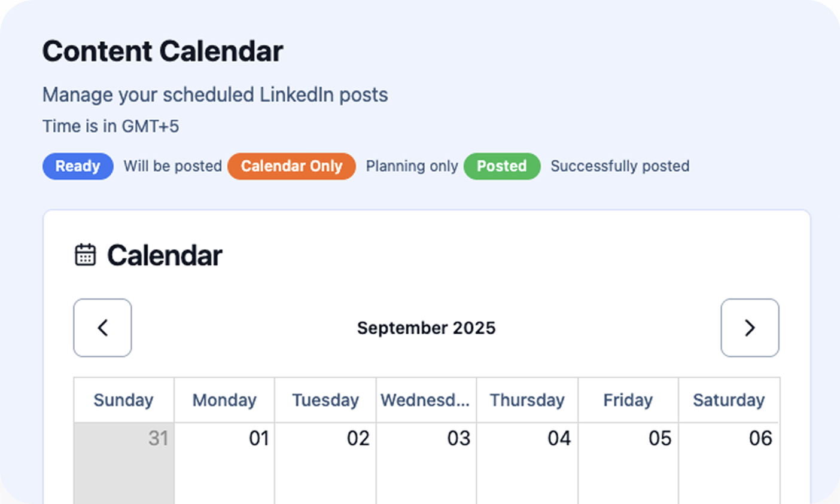The width and height of the screenshot is (840, 504).
Task: Open the previous month with the left chevron
Action: (x=102, y=328)
